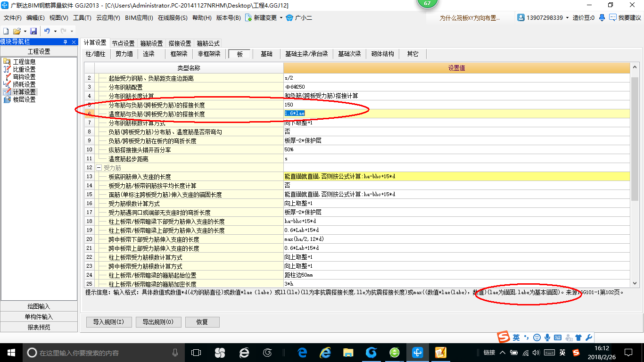Click the 恢复 button
The height and width of the screenshot is (362, 644).
(x=202, y=322)
